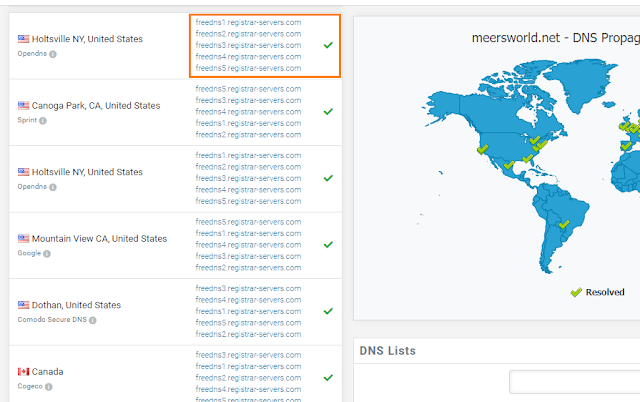Select freedns3.registrar-servers.com in the Mountain View row

248,256
